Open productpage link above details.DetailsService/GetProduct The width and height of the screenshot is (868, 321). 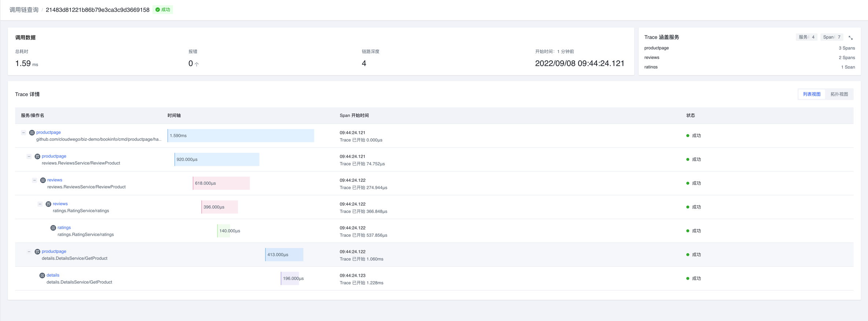click(x=54, y=251)
